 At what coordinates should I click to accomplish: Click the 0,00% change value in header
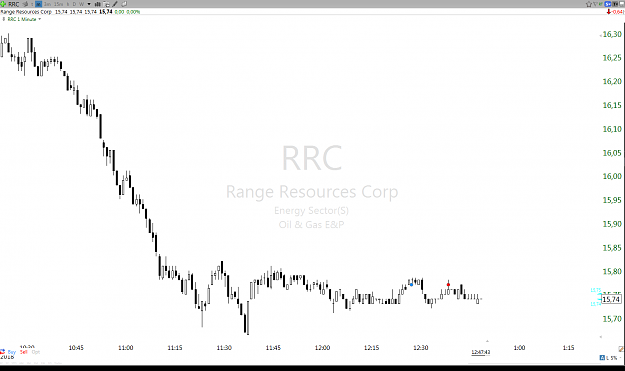click(133, 12)
